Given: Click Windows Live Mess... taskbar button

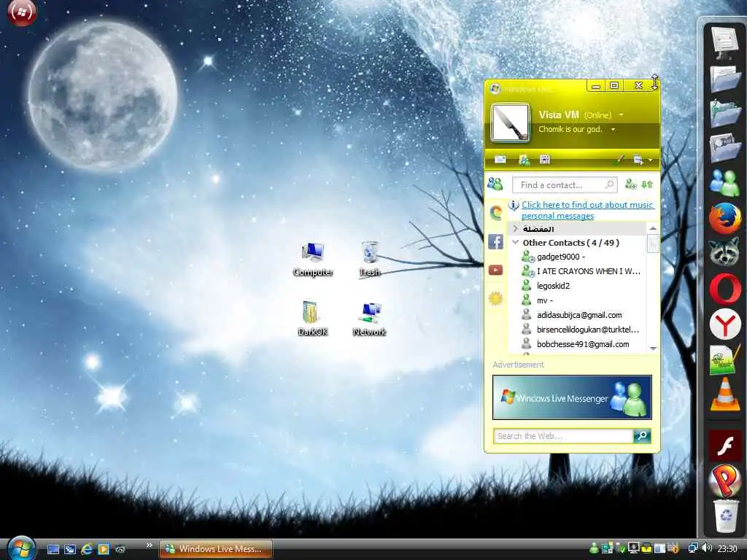Looking at the screenshot, I should [x=216, y=549].
